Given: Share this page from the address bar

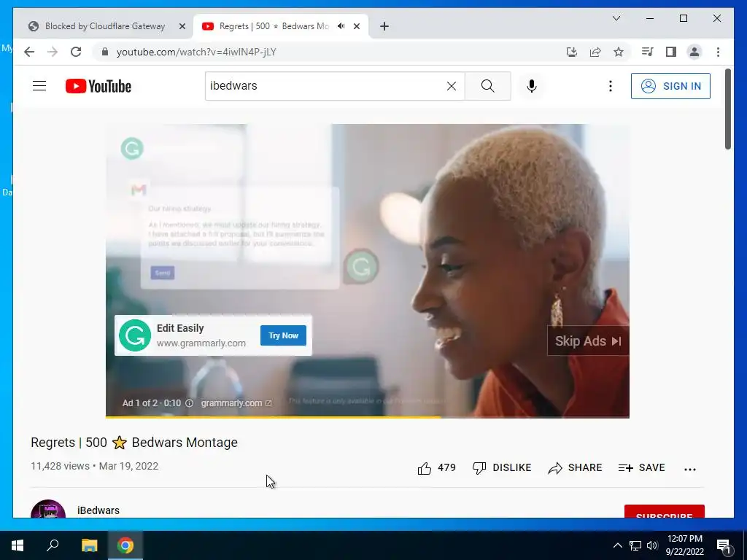Looking at the screenshot, I should (595, 52).
